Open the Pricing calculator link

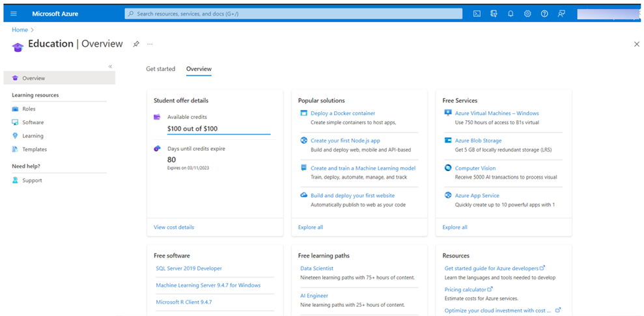[x=468, y=289]
